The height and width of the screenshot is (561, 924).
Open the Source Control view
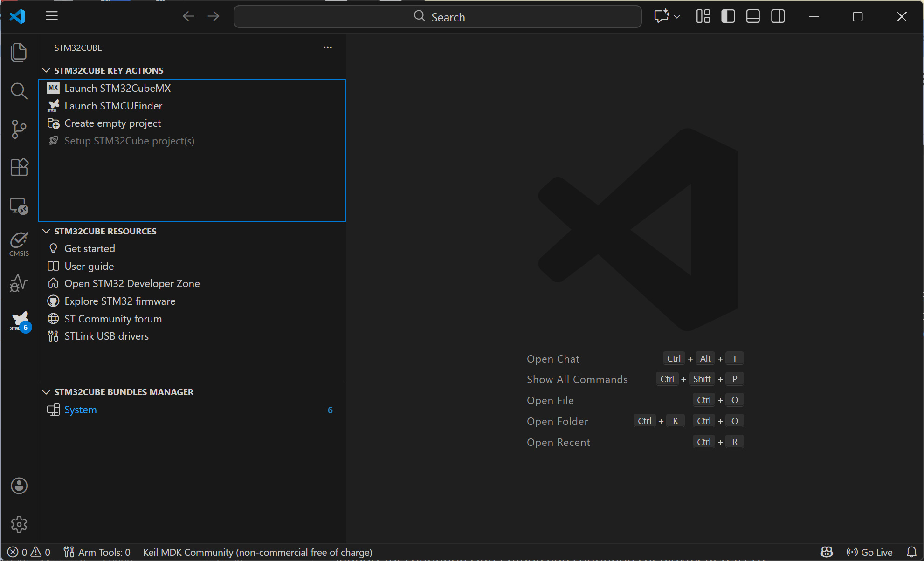click(19, 129)
